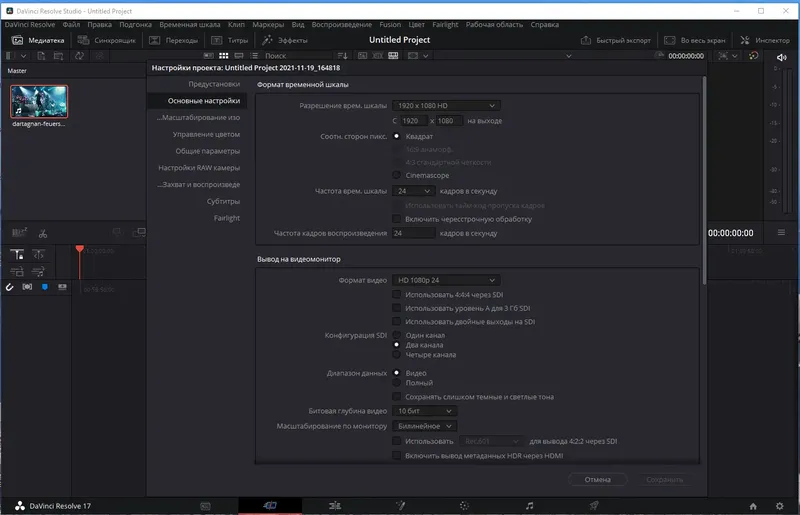Open the video bit depth 10 бит dropdown
This screenshot has height=515, width=800.
424,411
